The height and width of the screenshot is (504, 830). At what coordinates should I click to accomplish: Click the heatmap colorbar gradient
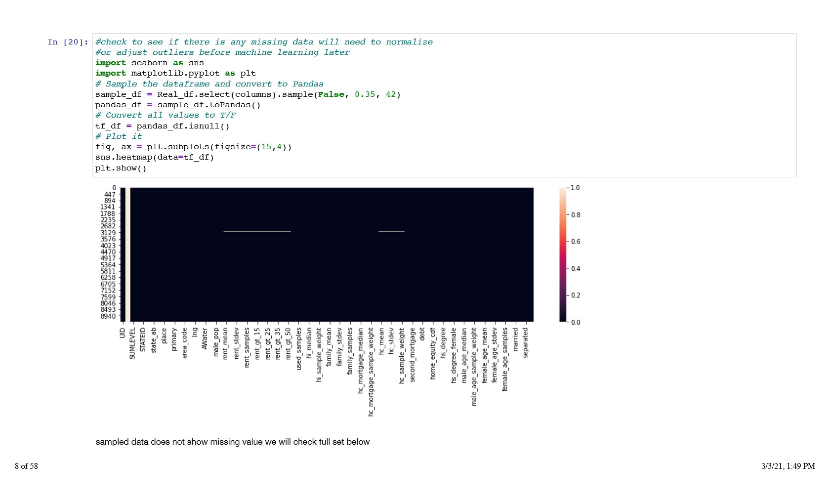point(563,255)
